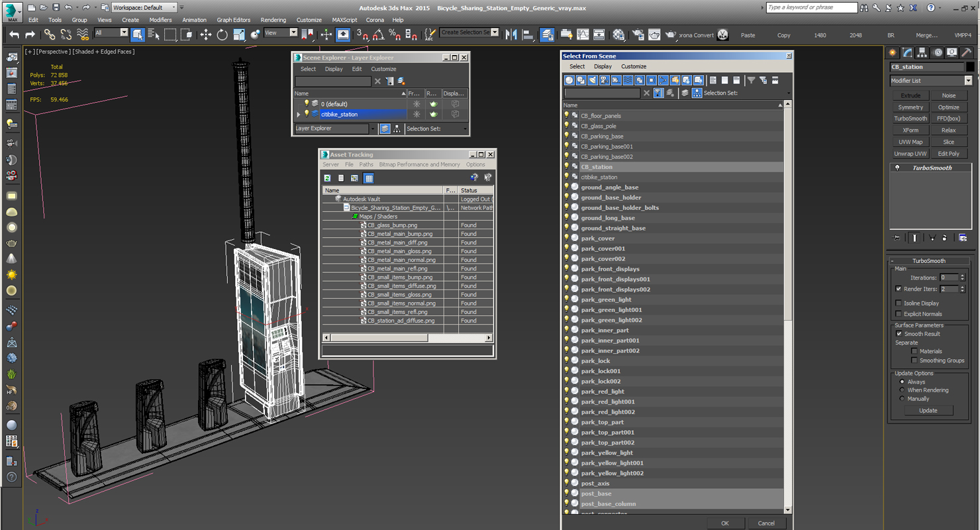Click Configure Modifier Sets icon
This screenshot has height=530, width=980.
point(963,237)
